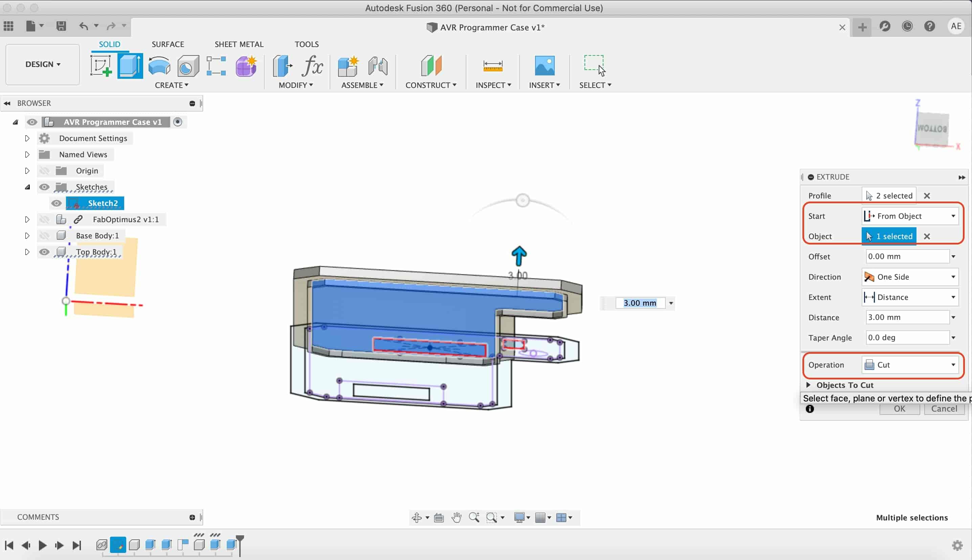Open the Extent Distance dropdown

click(910, 297)
